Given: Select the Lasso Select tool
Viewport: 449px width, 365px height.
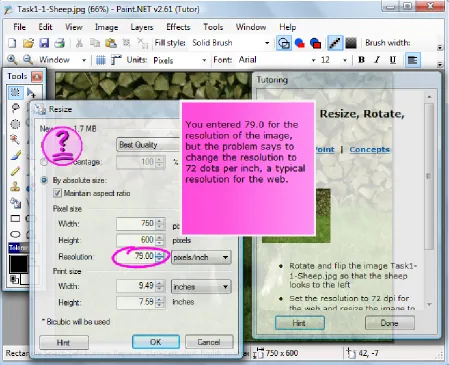Looking at the screenshot, I should (15, 108).
